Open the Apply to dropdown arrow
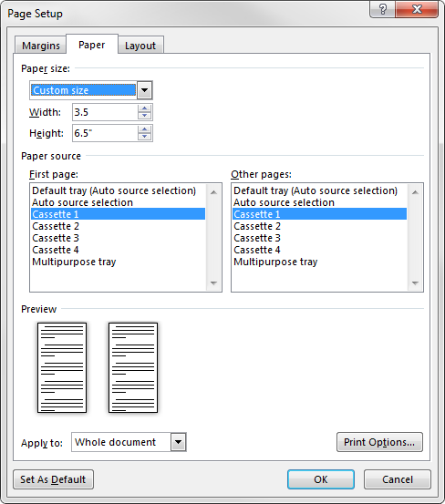This screenshot has width=445, height=504. [x=179, y=442]
